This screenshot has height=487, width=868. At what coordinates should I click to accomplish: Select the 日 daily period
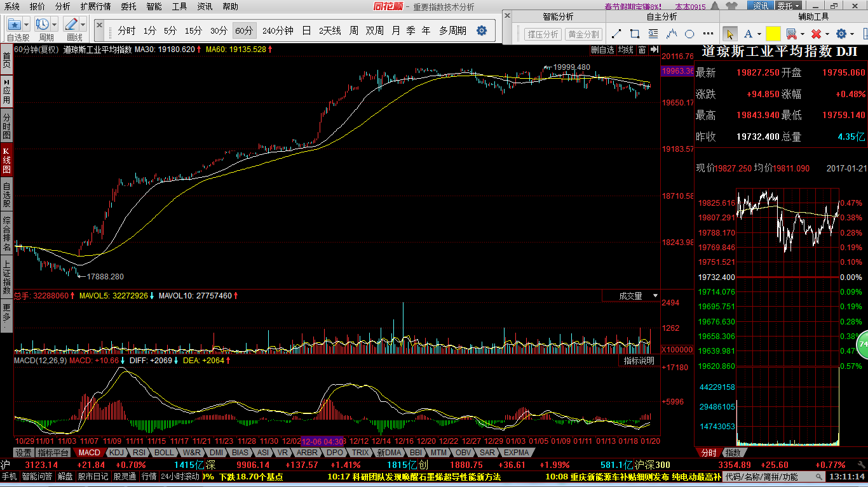306,30
